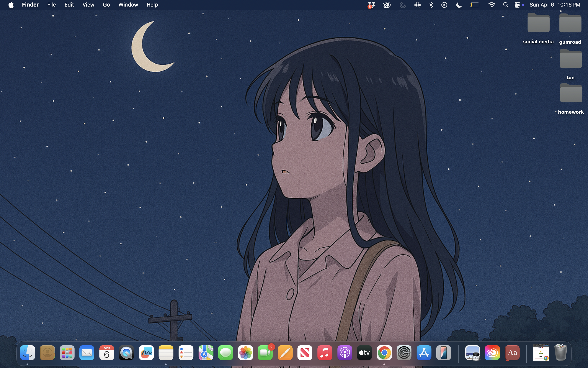Open Finder from the Dock
The height and width of the screenshot is (368, 588).
tap(27, 353)
